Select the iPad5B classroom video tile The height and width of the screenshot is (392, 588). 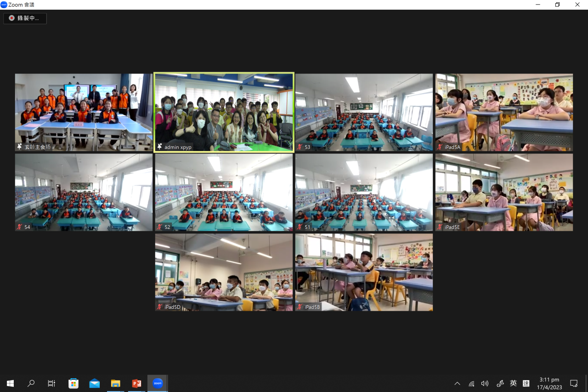[364, 272]
